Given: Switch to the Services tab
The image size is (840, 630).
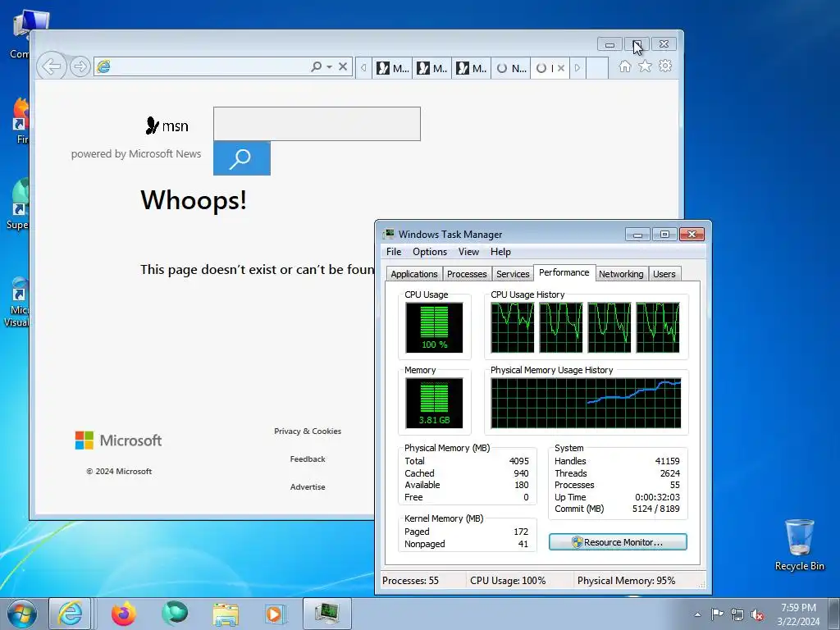Looking at the screenshot, I should 513,274.
